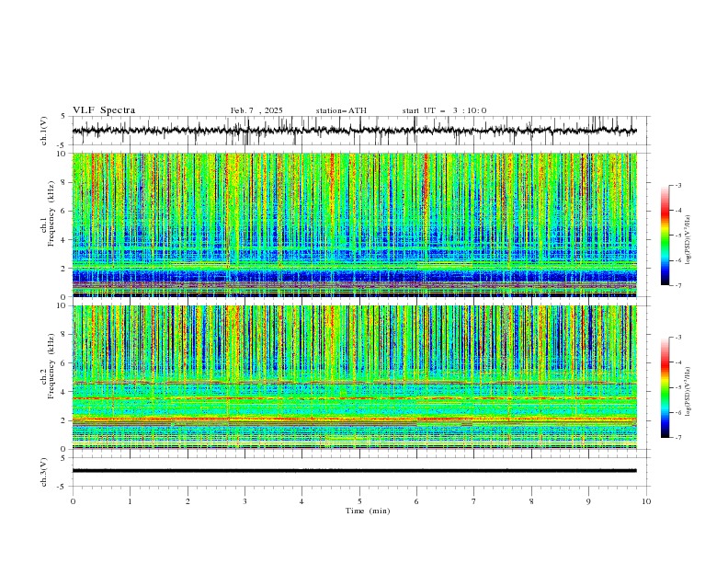Select the date 'Feb. 7 , 2025'

pyautogui.click(x=256, y=110)
